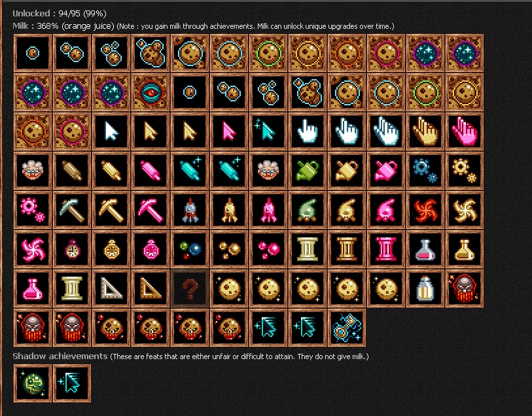Viewport: 532px width, 416px height.
Task: Click the cyan cursor shadow achievement
Action: [72, 383]
